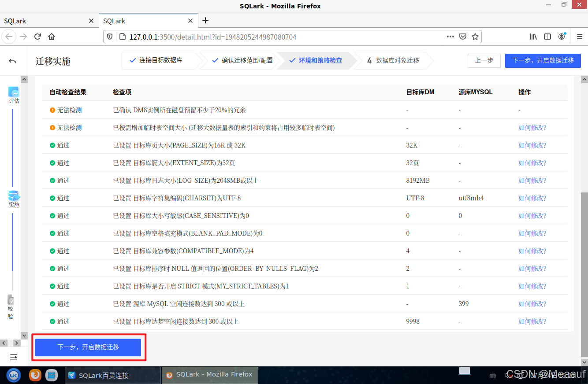
Task: Open the Firefox library icon
Action: pyautogui.click(x=533, y=37)
